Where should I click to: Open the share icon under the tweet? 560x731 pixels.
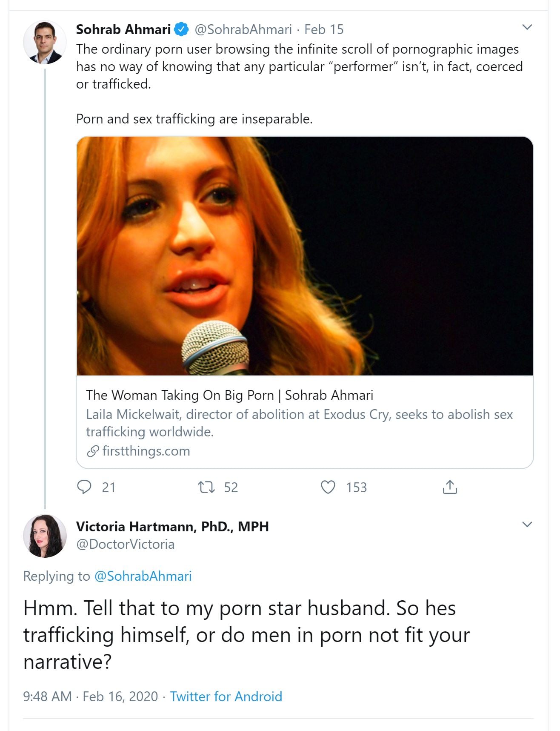tap(450, 487)
